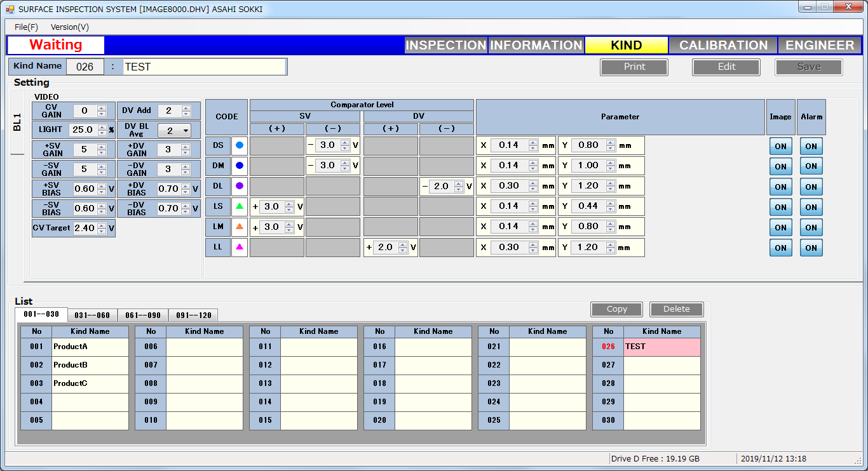Click the application icon in title bar

coord(10,10)
